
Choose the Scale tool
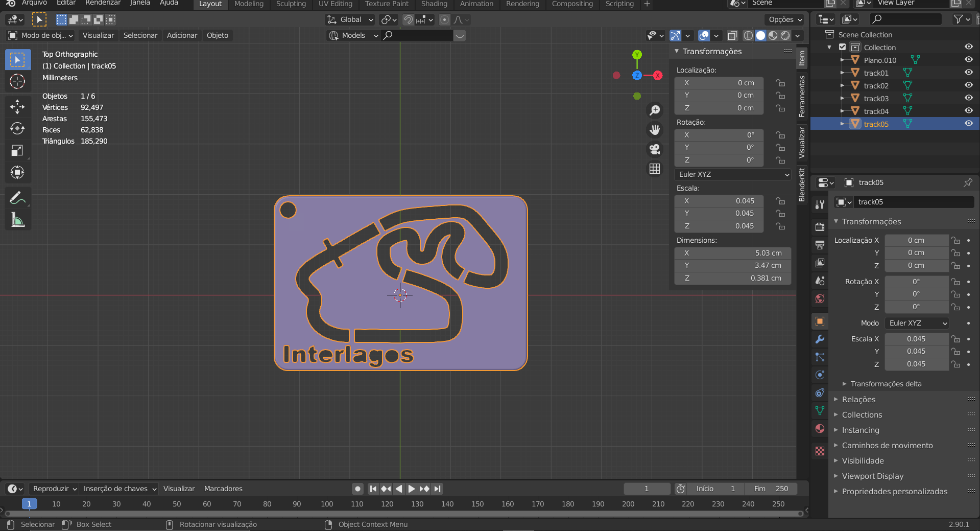tap(17, 150)
